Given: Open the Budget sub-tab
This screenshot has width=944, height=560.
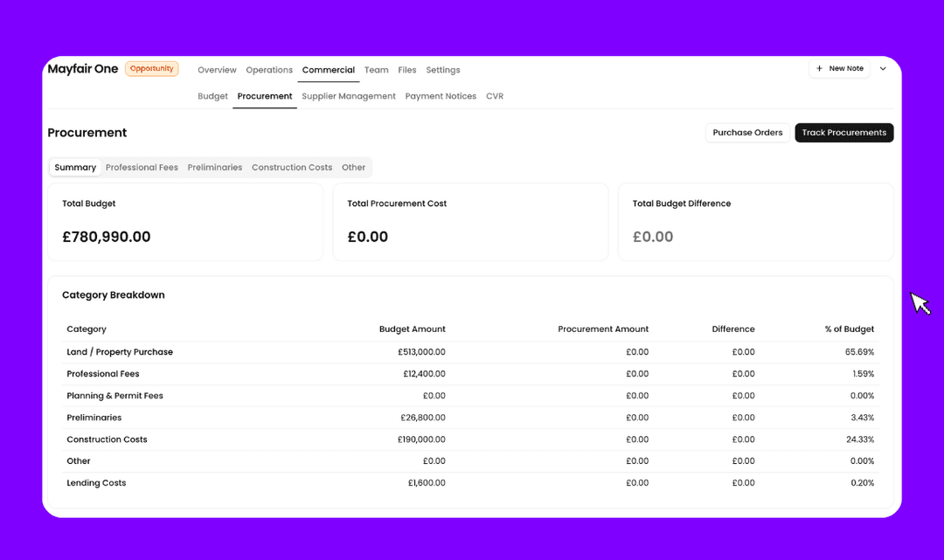Looking at the screenshot, I should tap(212, 96).
